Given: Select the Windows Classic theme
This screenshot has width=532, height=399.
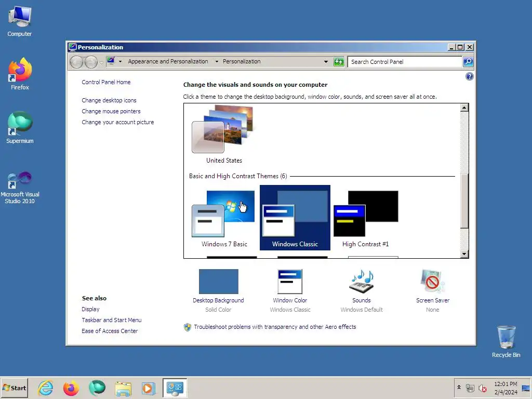Looking at the screenshot, I should coord(295,218).
